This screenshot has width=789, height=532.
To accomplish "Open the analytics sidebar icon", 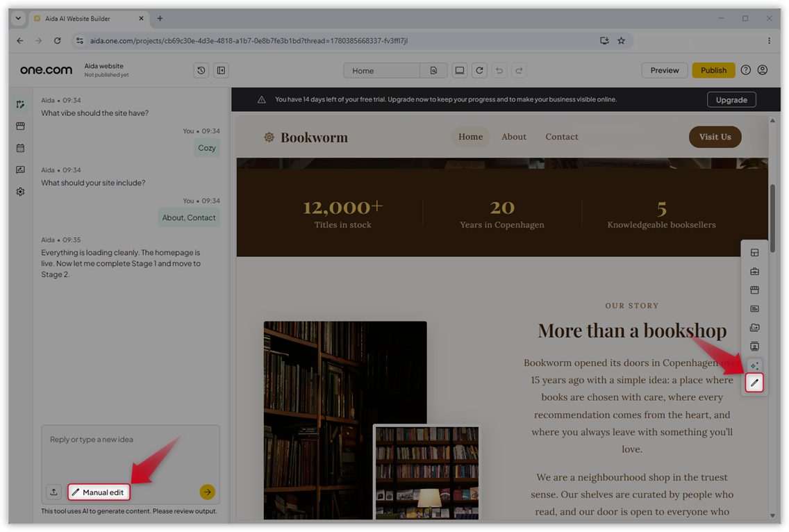I will click(20, 169).
